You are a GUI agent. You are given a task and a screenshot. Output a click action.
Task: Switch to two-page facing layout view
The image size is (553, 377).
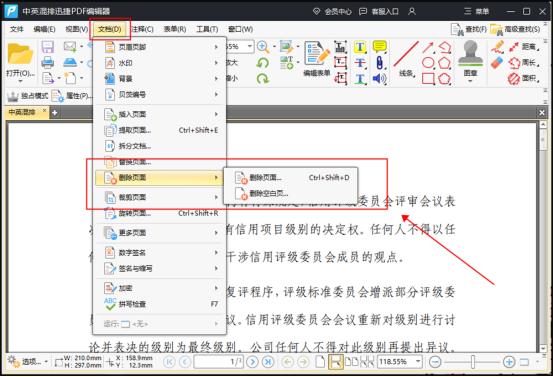click(x=351, y=362)
